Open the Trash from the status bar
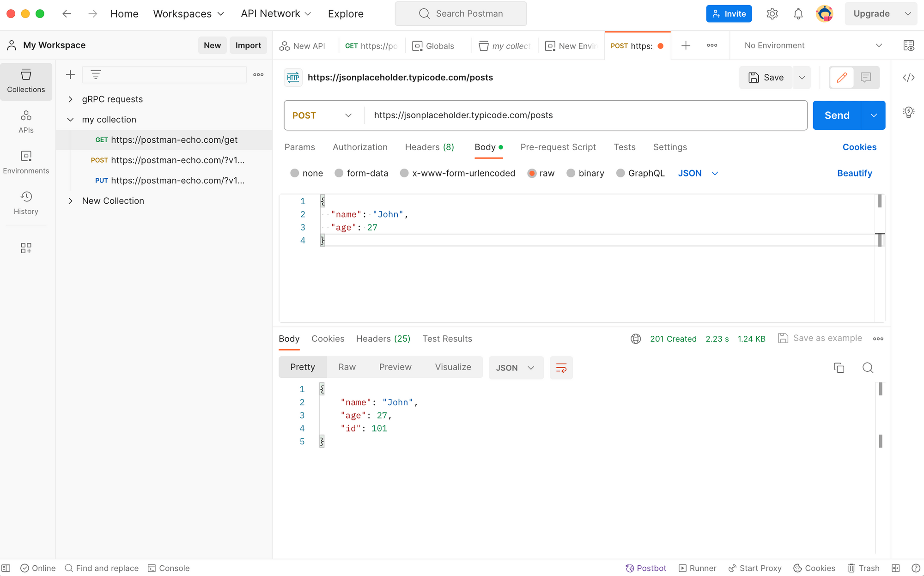Screen dimensions: 924x576 [x=863, y=568]
